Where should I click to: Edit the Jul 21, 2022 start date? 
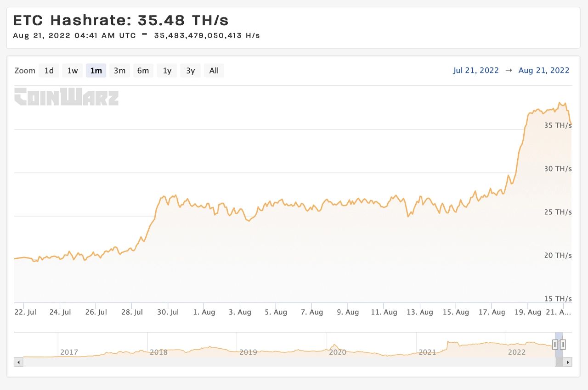[476, 70]
